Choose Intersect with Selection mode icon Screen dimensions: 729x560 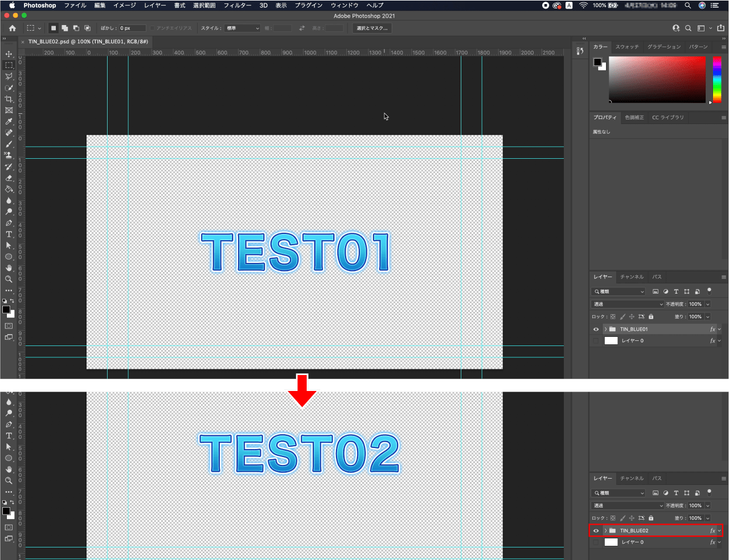click(87, 28)
